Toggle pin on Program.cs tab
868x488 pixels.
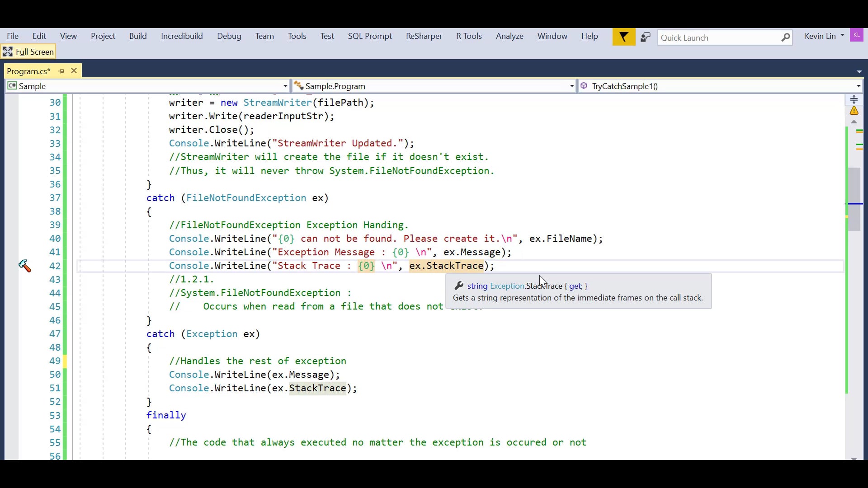pos(61,71)
